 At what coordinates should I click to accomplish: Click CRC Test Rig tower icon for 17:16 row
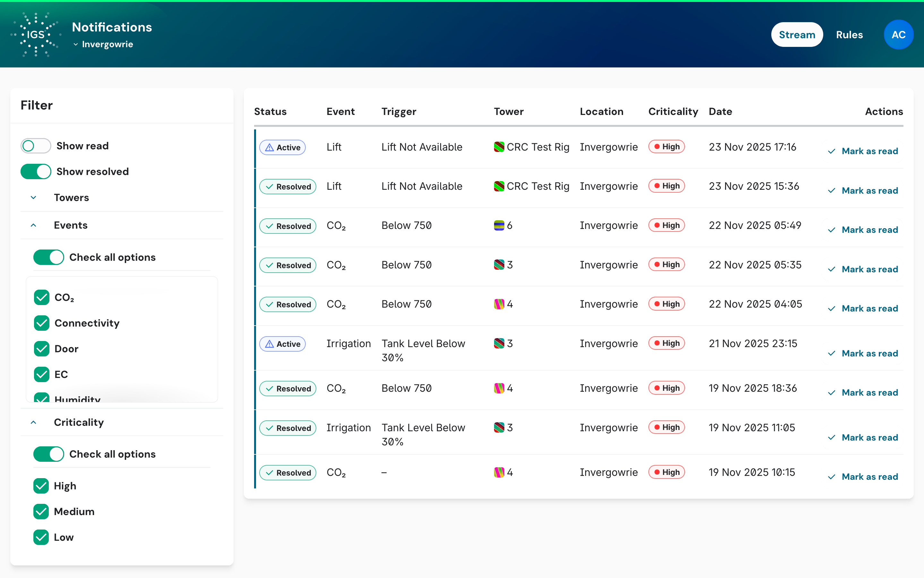pyautogui.click(x=499, y=147)
